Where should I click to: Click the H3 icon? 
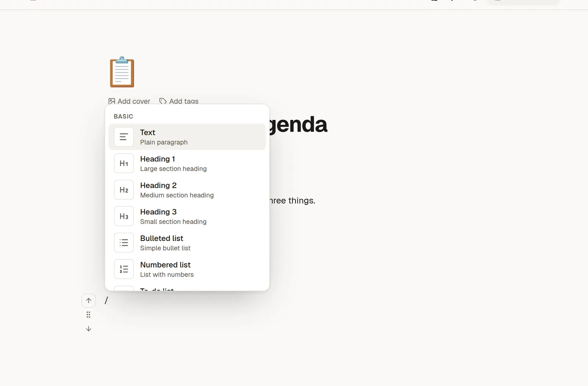[x=124, y=216]
